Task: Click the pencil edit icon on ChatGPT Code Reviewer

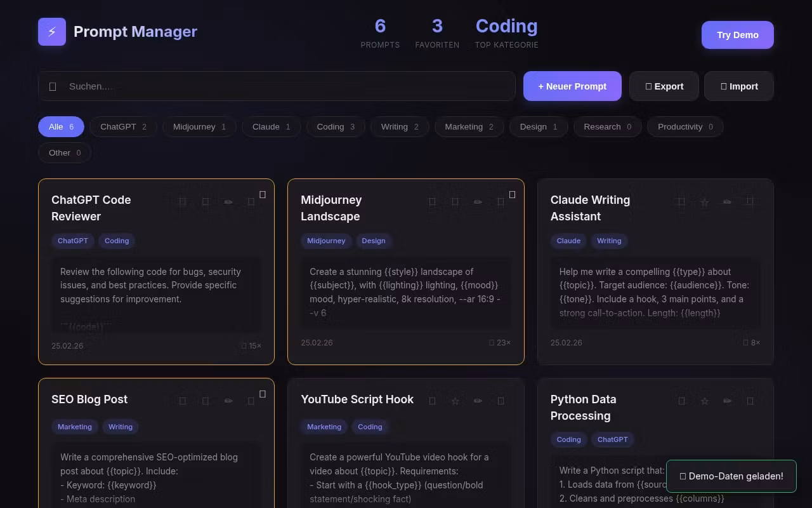Action: tap(228, 203)
